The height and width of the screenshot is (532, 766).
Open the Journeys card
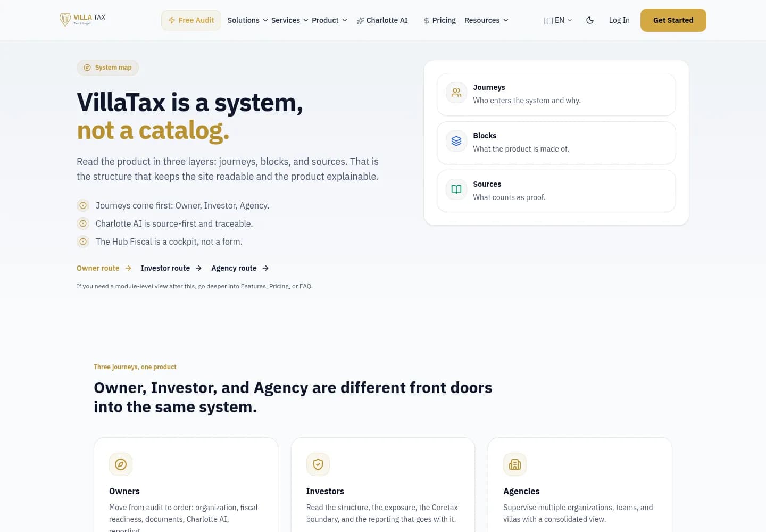tap(556, 94)
